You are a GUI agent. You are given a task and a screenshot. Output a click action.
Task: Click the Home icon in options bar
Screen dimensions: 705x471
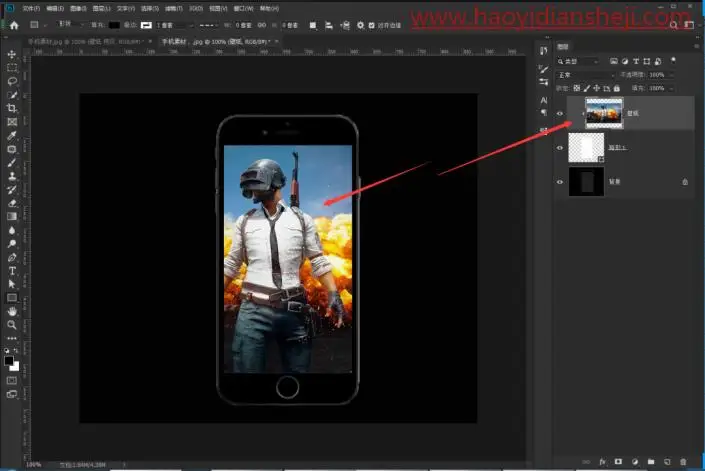14,25
